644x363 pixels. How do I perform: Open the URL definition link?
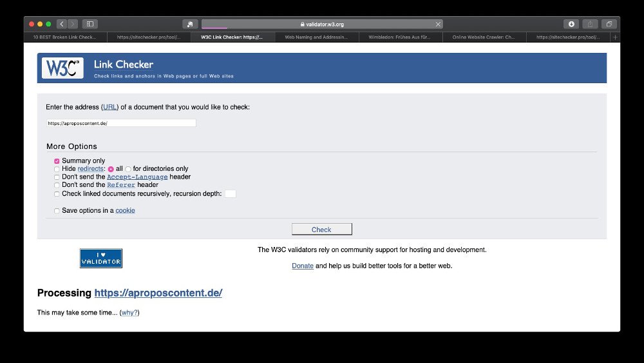(109, 107)
